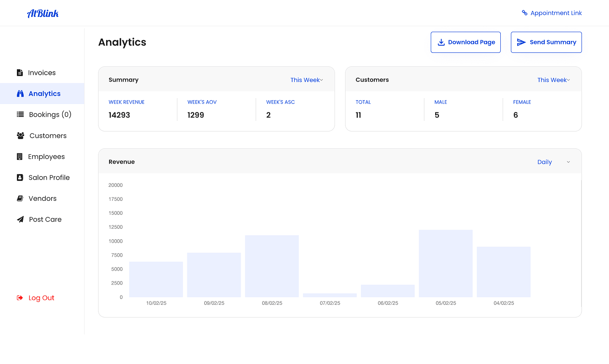Click the 06/02/25 revenue bar
The height and width of the screenshot is (364, 609).
click(x=388, y=291)
